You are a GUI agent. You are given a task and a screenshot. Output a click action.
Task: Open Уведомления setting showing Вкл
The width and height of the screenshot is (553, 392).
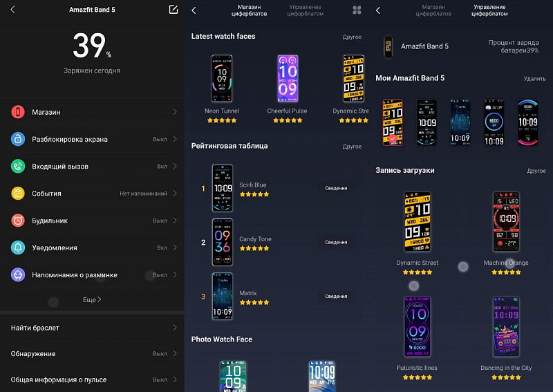[x=92, y=248]
